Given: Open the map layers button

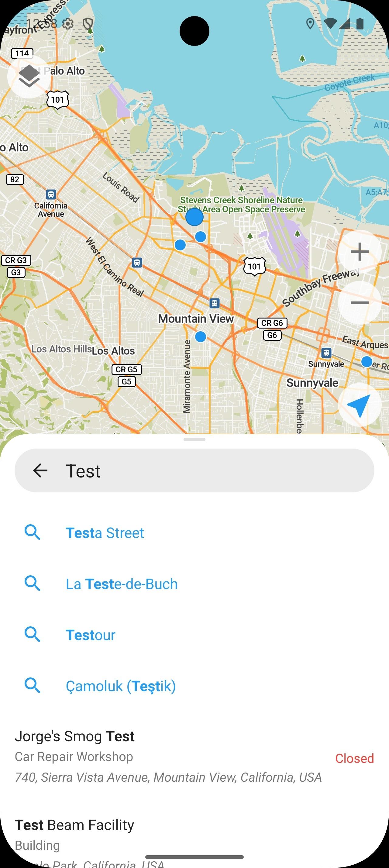Looking at the screenshot, I should click(29, 76).
